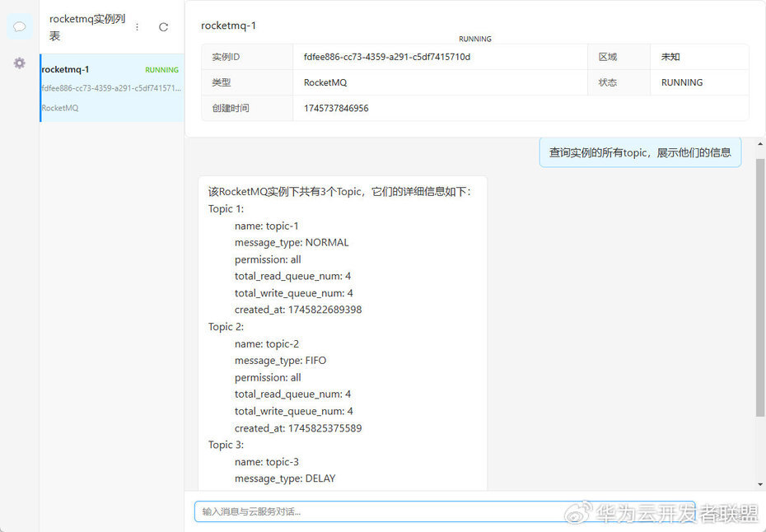Click the line message_type: FIFO
The height and width of the screenshot is (532, 766).
(280, 361)
